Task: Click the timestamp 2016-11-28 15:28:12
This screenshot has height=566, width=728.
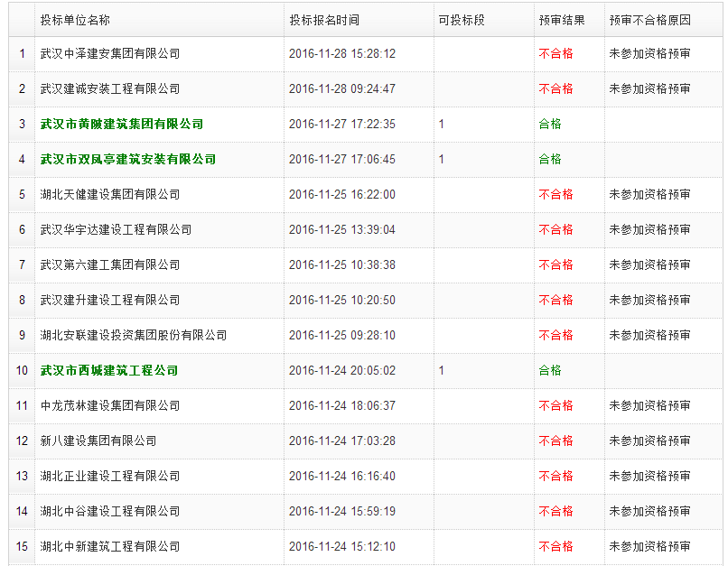Action: 342,53
